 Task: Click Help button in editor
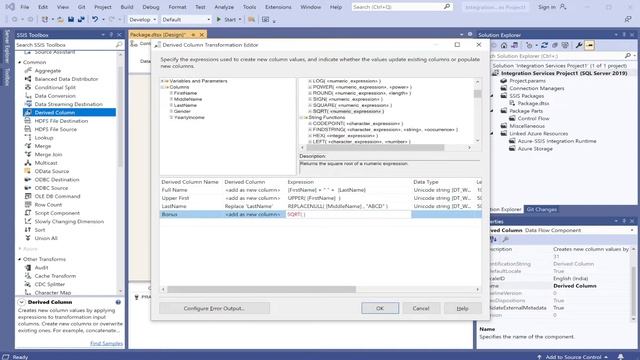(x=462, y=308)
